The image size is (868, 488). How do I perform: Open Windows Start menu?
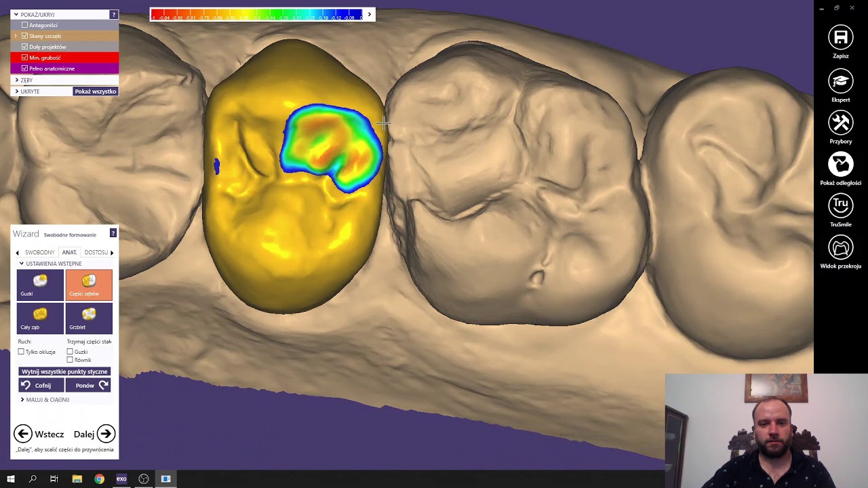(x=10, y=479)
